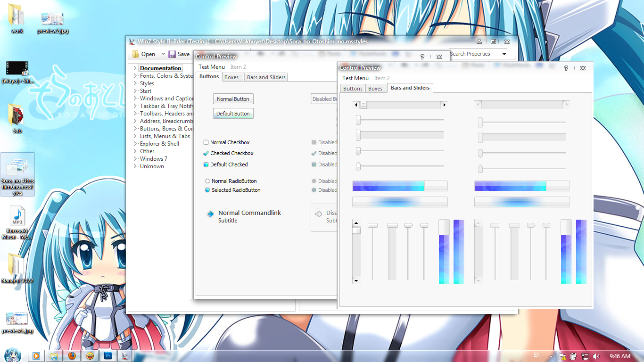Click the enabled marquee progress bar with blue glow
This screenshot has height=362, width=644.
coord(400,202)
